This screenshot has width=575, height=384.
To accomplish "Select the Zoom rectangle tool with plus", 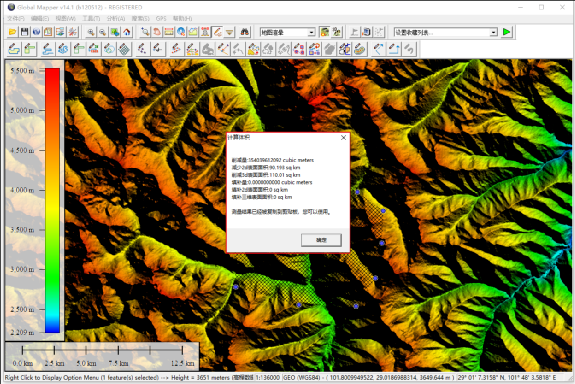I will [x=145, y=32].
